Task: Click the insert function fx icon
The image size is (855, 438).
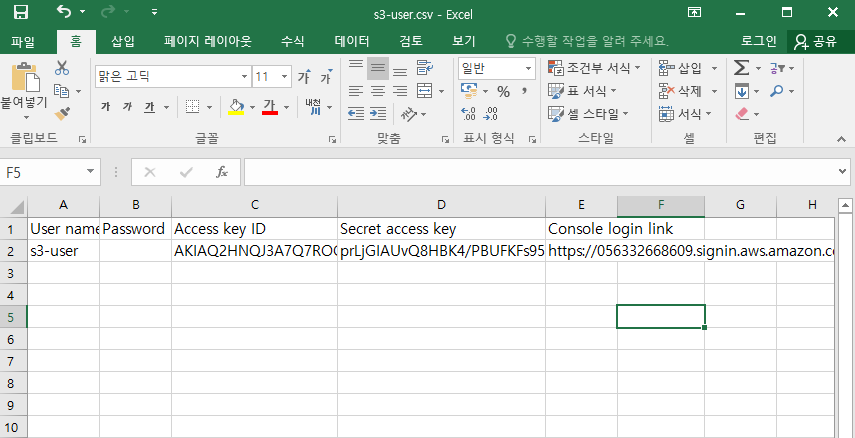Action: [x=221, y=172]
